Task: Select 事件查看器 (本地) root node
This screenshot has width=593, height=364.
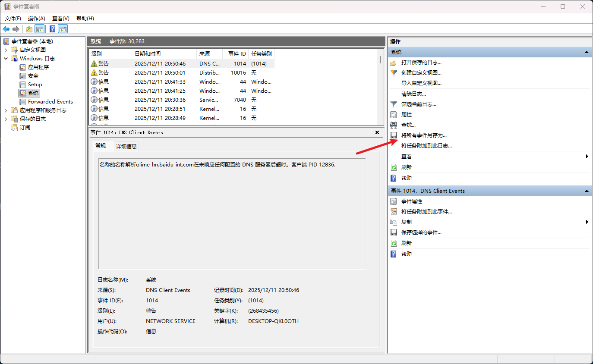Action: coord(28,41)
